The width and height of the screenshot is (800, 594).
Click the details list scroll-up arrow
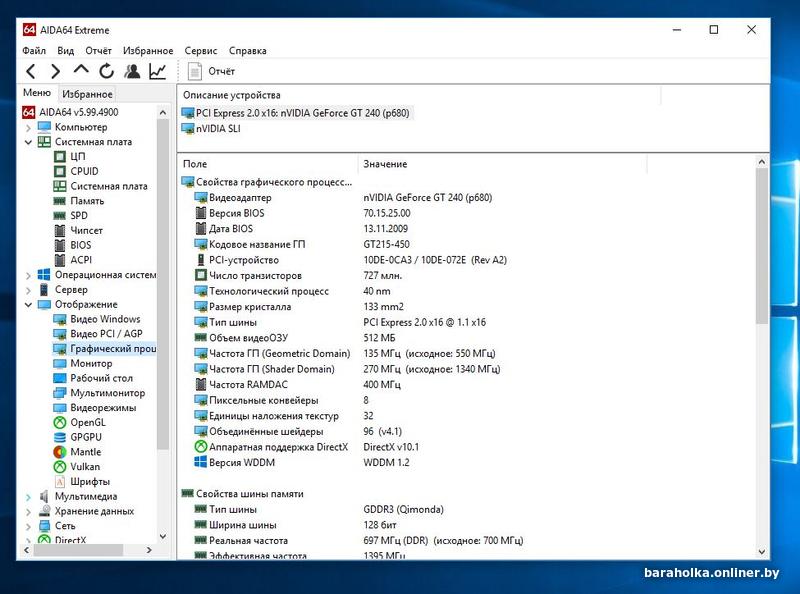762,162
